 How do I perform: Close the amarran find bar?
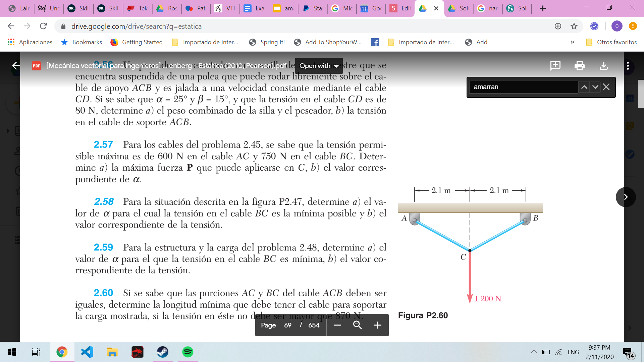click(x=606, y=87)
